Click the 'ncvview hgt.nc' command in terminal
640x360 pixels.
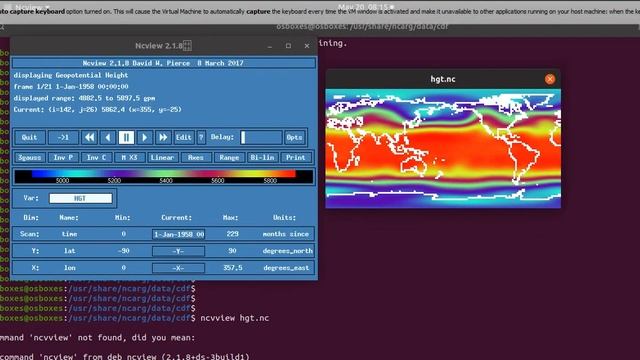(235, 318)
